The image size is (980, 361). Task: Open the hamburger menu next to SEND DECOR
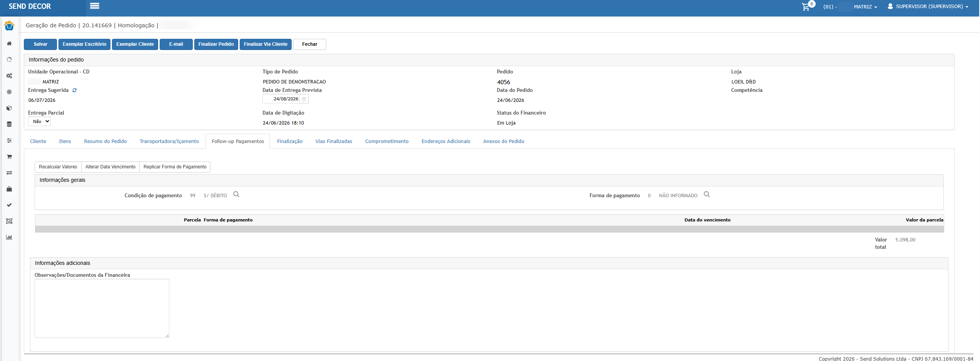(95, 6)
